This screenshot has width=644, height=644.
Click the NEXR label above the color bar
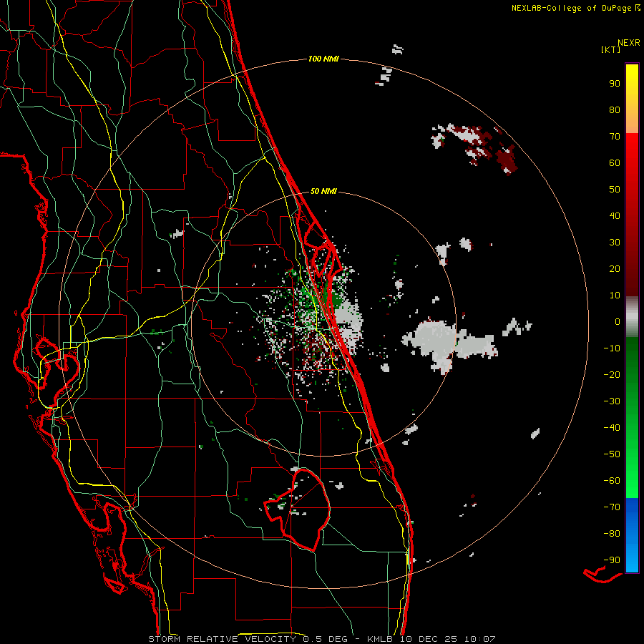629,43
